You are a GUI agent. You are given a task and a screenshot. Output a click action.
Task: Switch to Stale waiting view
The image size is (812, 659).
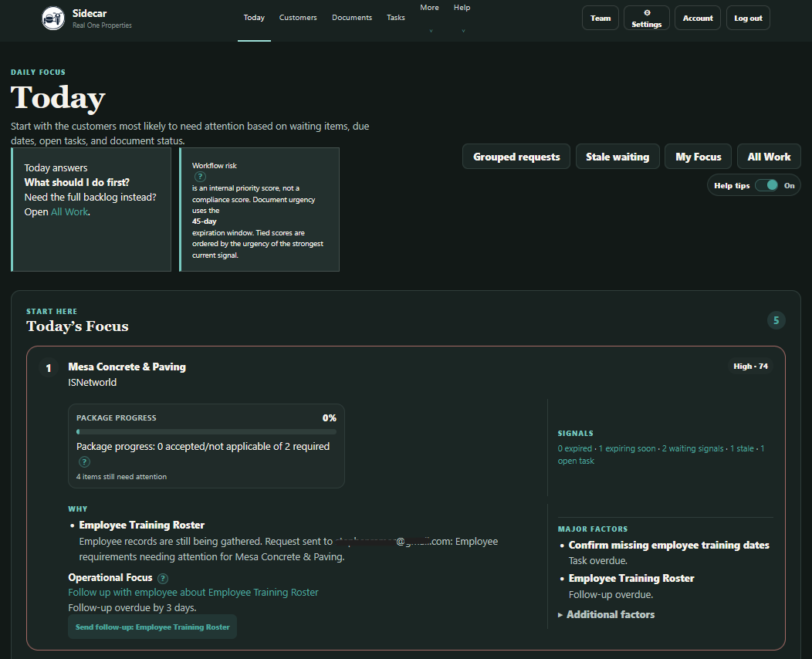pos(617,157)
